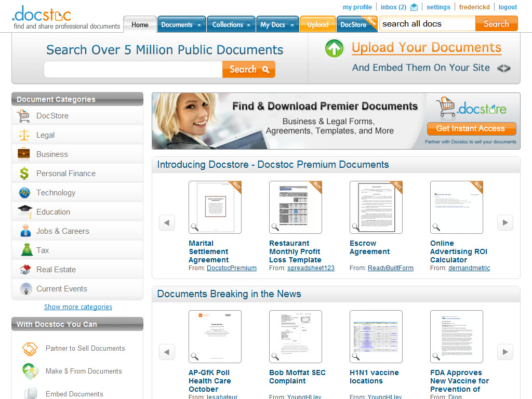Open the Show more categories link
532x399 pixels.
[78, 307]
